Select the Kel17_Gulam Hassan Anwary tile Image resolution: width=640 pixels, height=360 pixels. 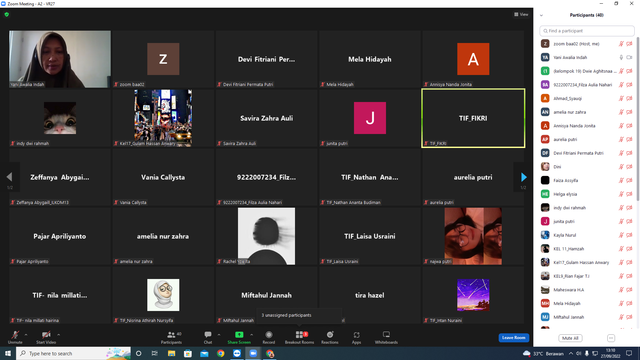click(163, 118)
